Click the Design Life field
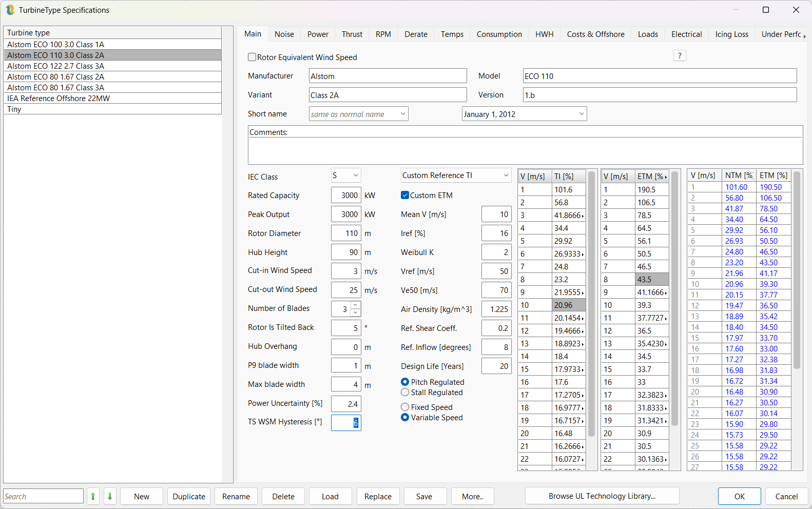812x509 pixels. 496,366
